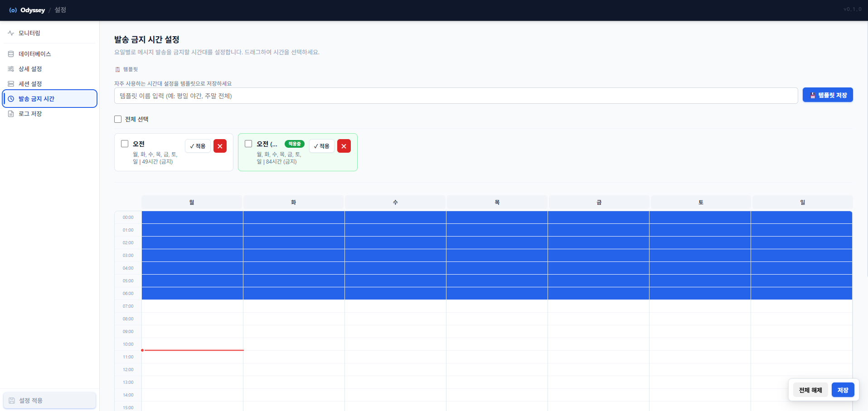Screen dimensions: 868x411
Task: Apply the 오전 (… 84시간 template
Action: [x=322, y=146]
